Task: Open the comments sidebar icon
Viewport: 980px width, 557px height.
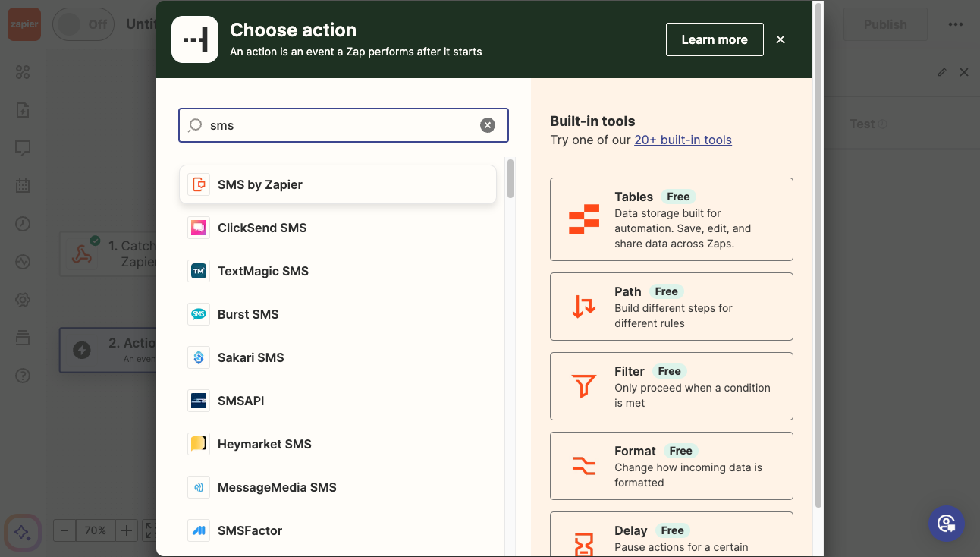Action: tap(23, 148)
